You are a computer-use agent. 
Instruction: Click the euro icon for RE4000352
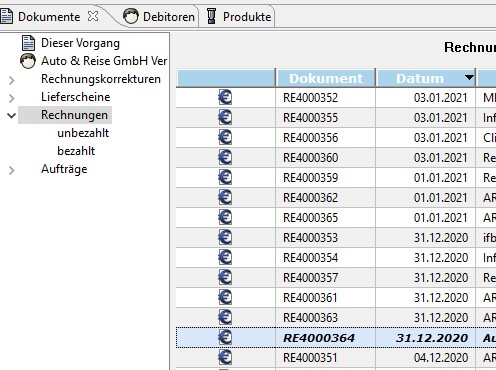225,97
